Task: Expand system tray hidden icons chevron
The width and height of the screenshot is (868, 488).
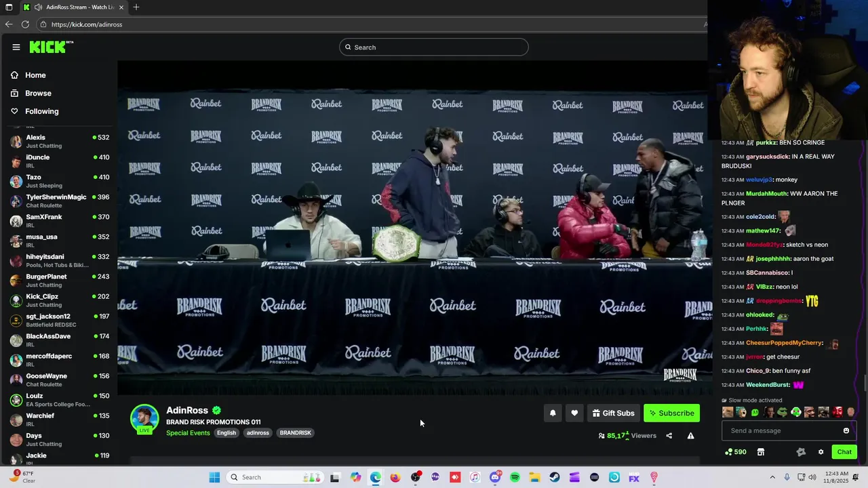Action: (772, 477)
